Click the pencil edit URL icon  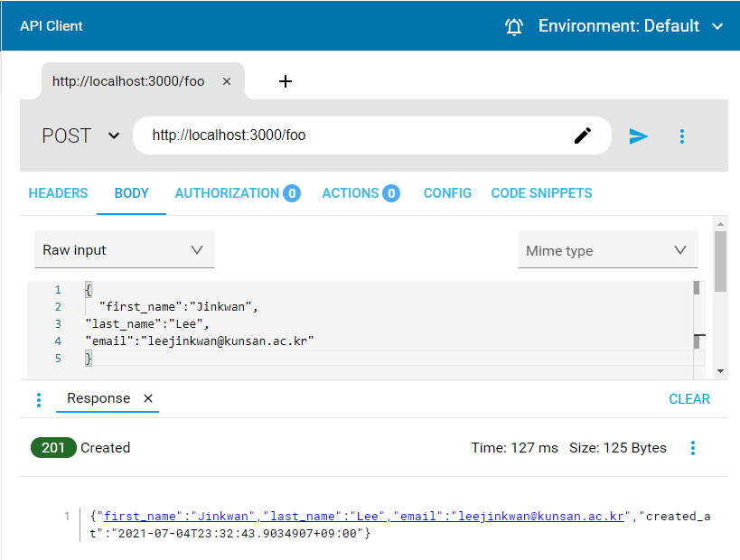(x=583, y=135)
